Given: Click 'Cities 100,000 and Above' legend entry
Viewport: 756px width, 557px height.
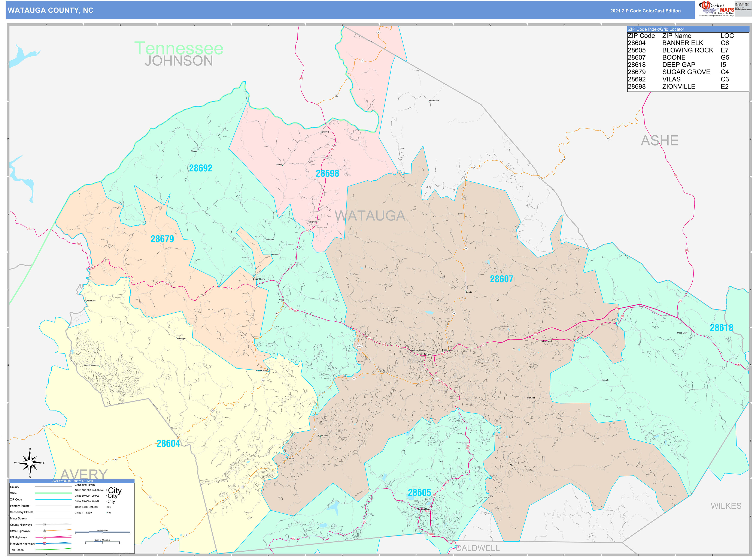Looking at the screenshot, I should pos(89,490).
